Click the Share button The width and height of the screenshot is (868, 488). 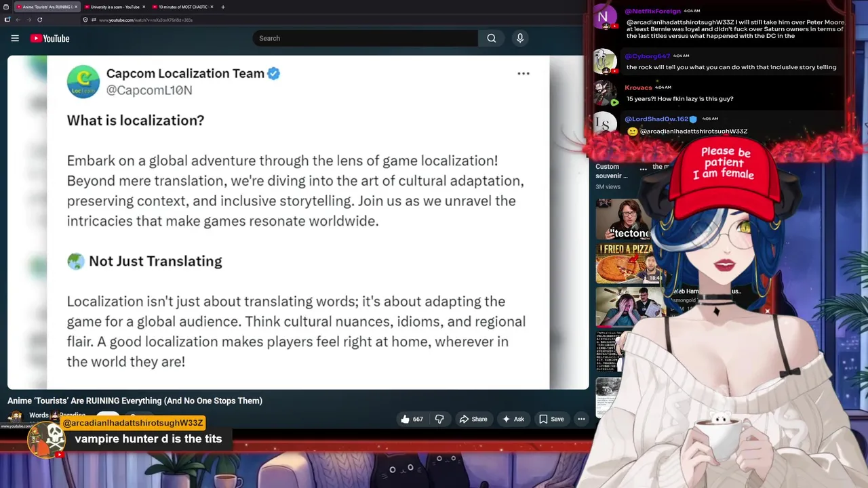point(473,419)
